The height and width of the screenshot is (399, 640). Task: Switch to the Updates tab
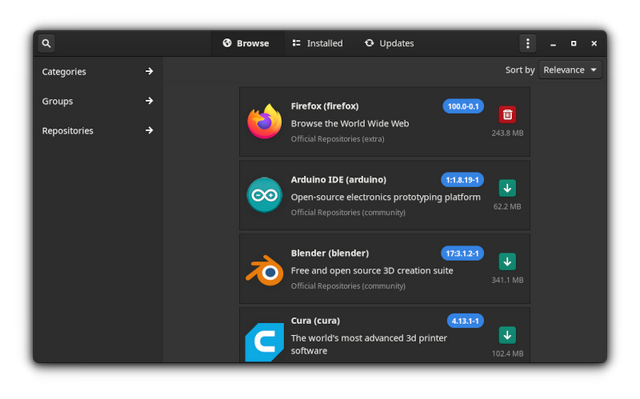point(389,43)
